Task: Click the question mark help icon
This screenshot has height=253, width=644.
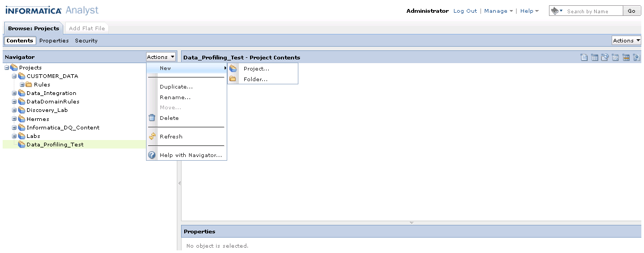Action: click(x=152, y=155)
